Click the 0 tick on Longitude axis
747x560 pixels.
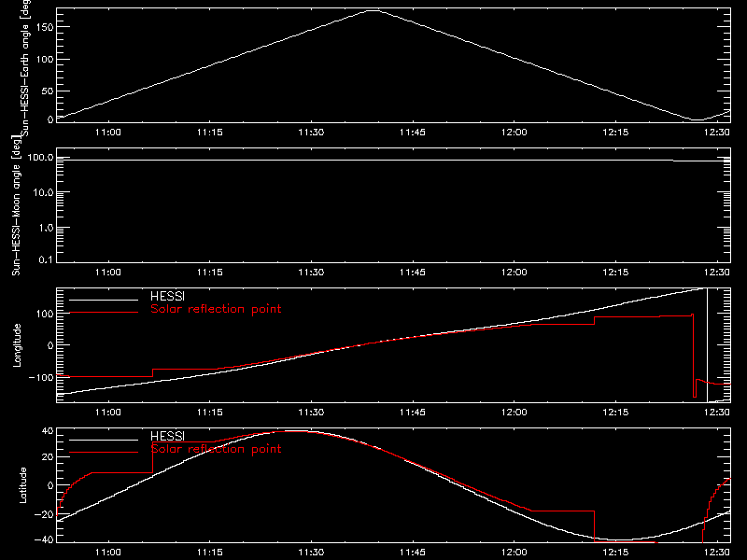pos(50,345)
